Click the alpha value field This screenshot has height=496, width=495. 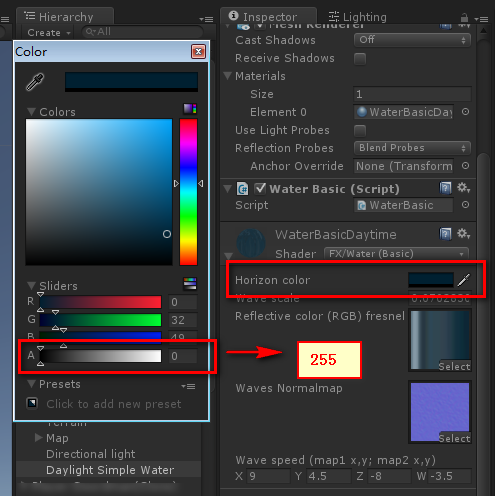[183, 356]
